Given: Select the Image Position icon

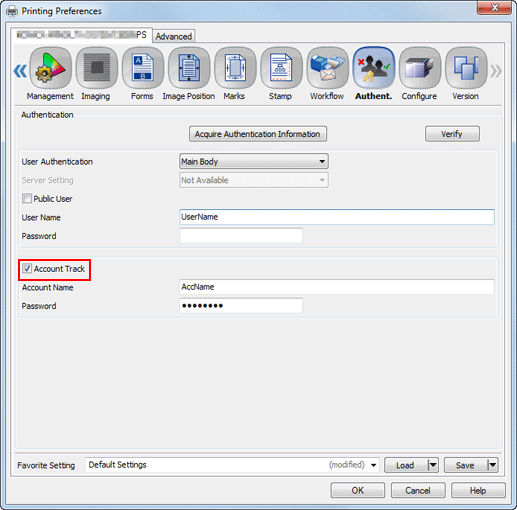Looking at the screenshot, I should coord(189,68).
